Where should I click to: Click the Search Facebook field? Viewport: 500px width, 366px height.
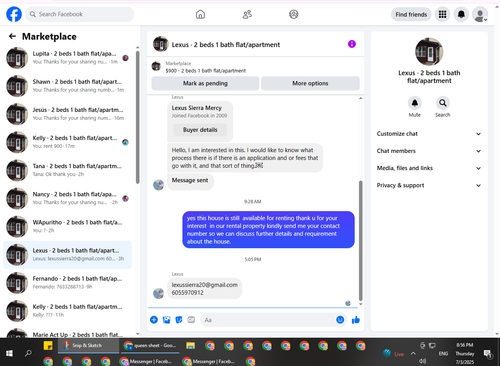[80, 14]
